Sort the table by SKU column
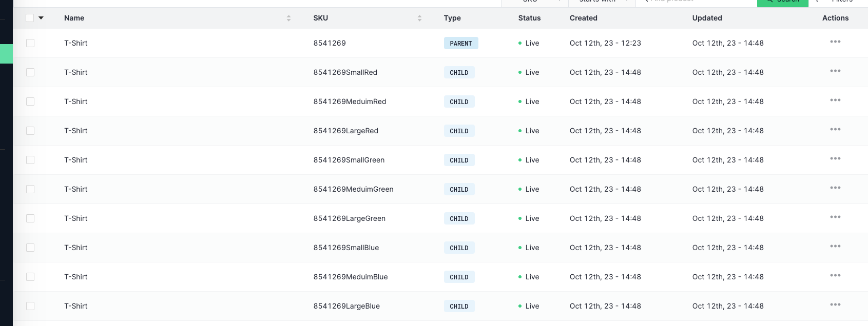868x326 pixels. point(419,18)
